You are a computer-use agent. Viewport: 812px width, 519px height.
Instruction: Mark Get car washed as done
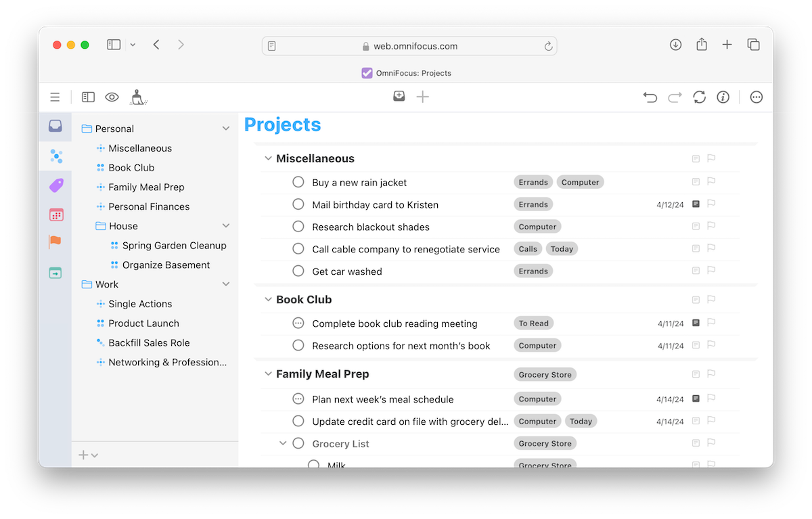coord(298,271)
